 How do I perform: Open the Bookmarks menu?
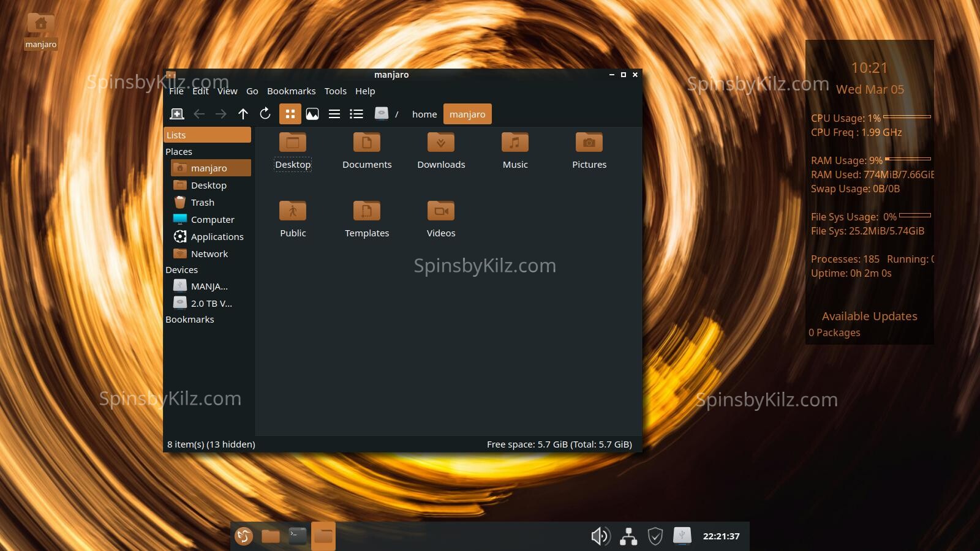(292, 91)
